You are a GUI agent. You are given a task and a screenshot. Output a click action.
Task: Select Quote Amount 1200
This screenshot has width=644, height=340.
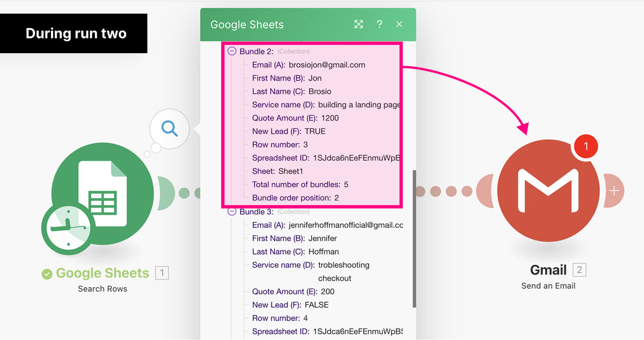(330, 118)
